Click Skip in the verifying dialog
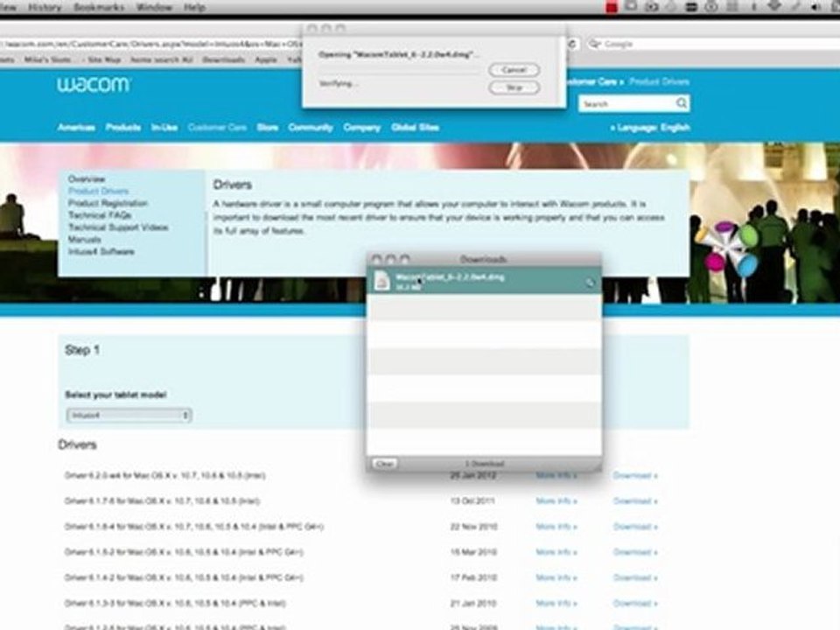The height and width of the screenshot is (630, 840). (x=514, y=87)
